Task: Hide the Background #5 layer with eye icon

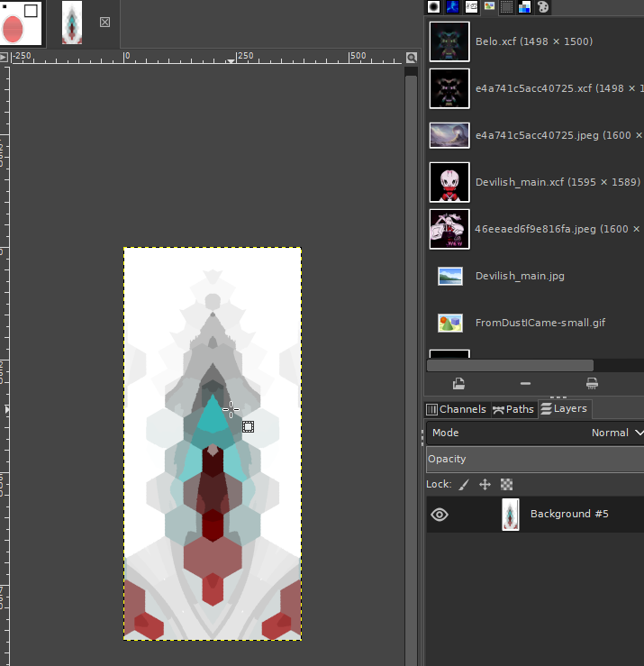Action: coord(440,515)
